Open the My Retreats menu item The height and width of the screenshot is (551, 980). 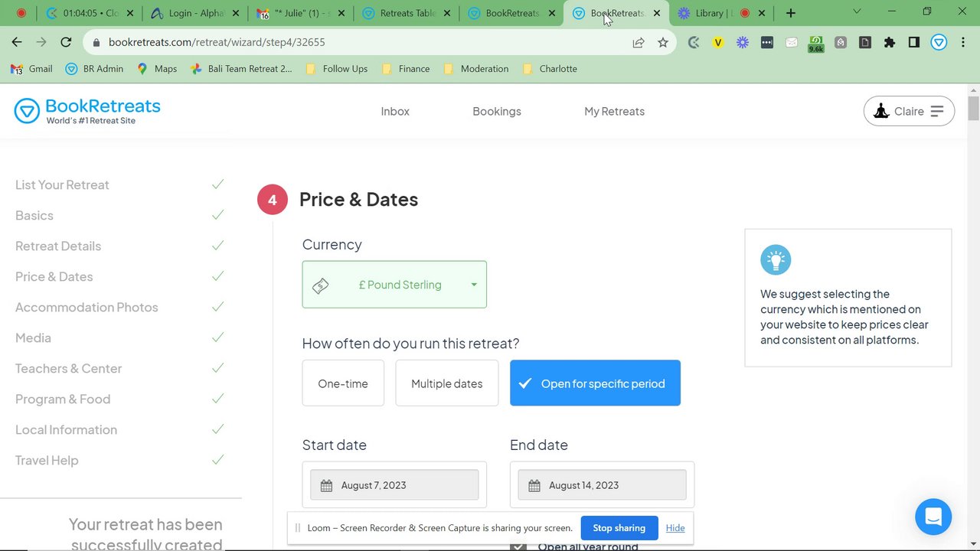coord(614,111)
